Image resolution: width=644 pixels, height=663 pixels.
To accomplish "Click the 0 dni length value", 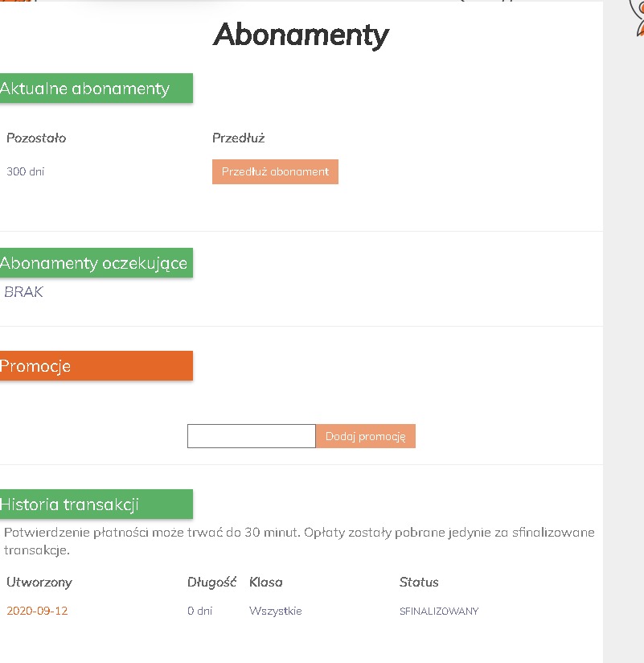I will 200,611.
